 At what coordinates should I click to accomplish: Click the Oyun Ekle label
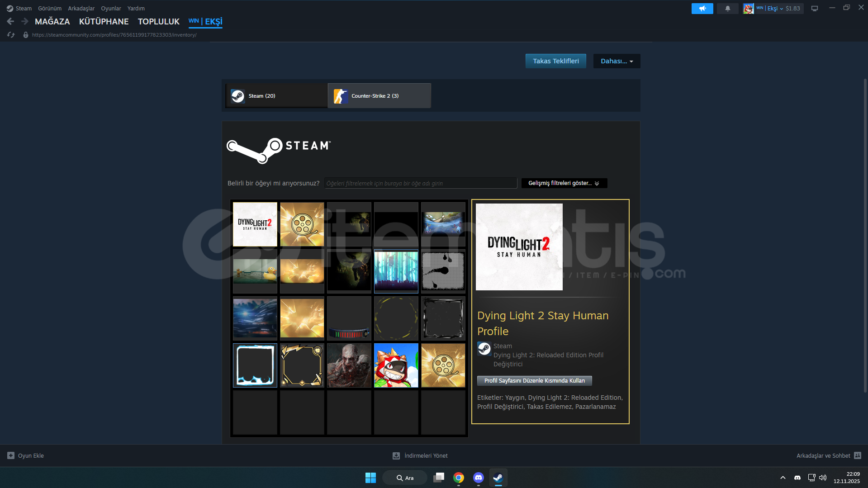(31, 455)
